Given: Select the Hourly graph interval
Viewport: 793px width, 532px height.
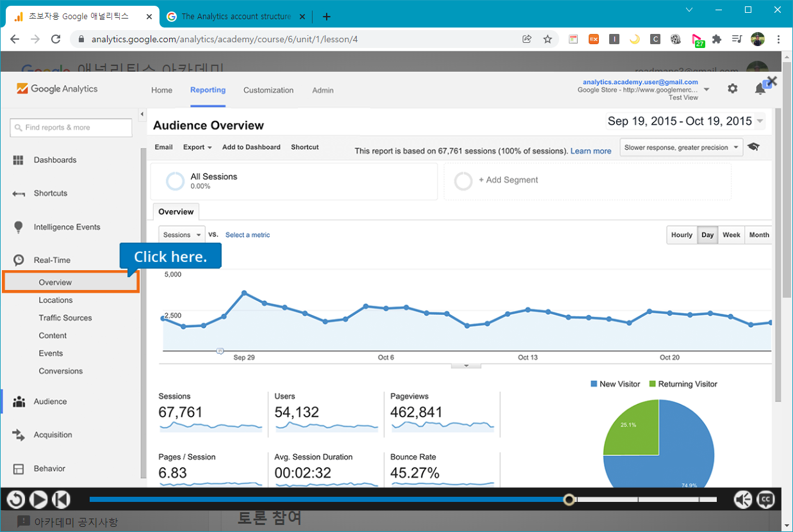Looking at the screenshot, I should click(682, 235).
